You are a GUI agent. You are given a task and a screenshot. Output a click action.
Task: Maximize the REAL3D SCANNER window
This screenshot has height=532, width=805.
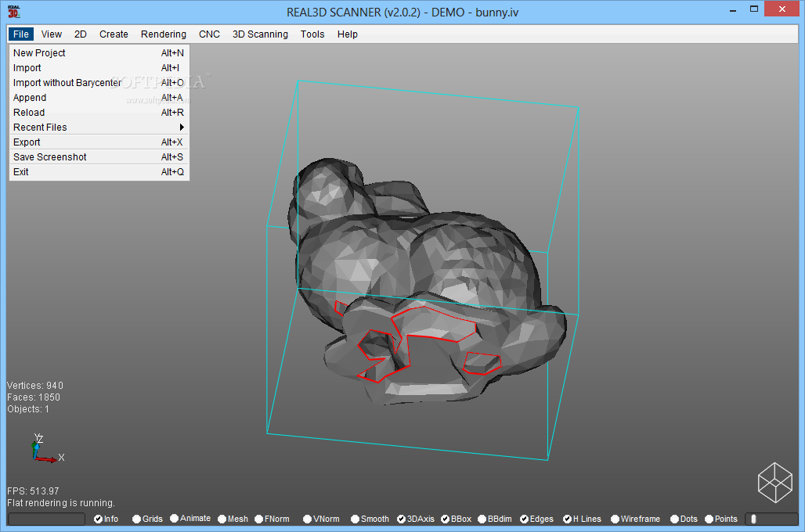753,9
